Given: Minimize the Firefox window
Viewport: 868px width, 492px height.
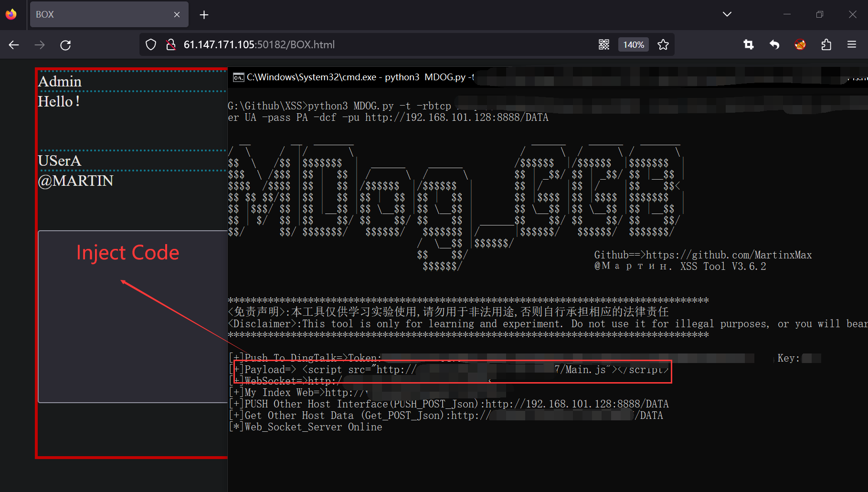Looking at the screenshot, I should pos(787,14).
